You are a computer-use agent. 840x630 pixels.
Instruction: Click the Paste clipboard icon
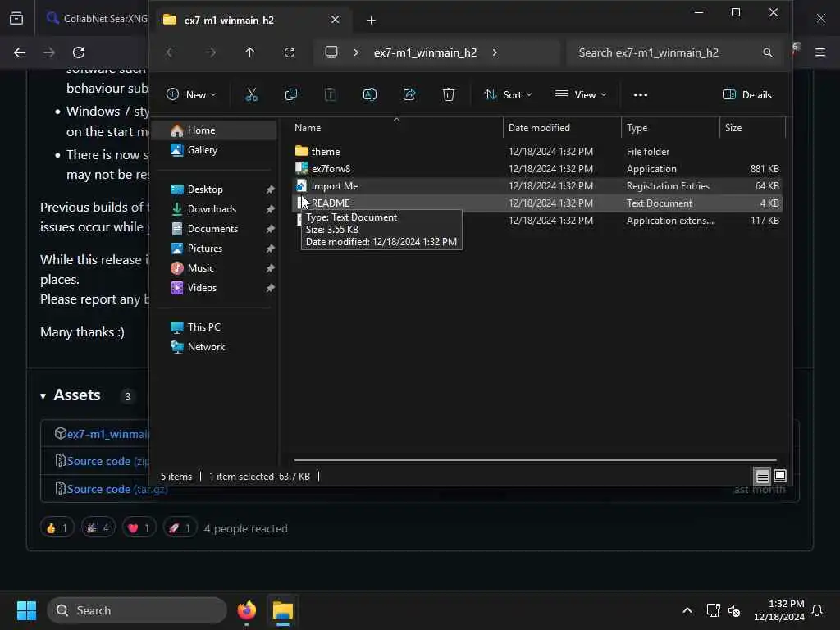pos(330,95)
